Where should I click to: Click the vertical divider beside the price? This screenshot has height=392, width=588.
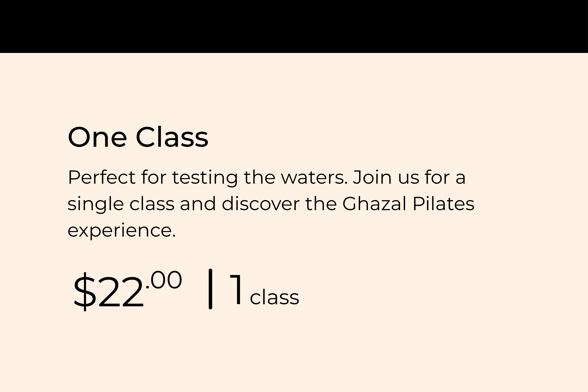[x=210, y=289]
